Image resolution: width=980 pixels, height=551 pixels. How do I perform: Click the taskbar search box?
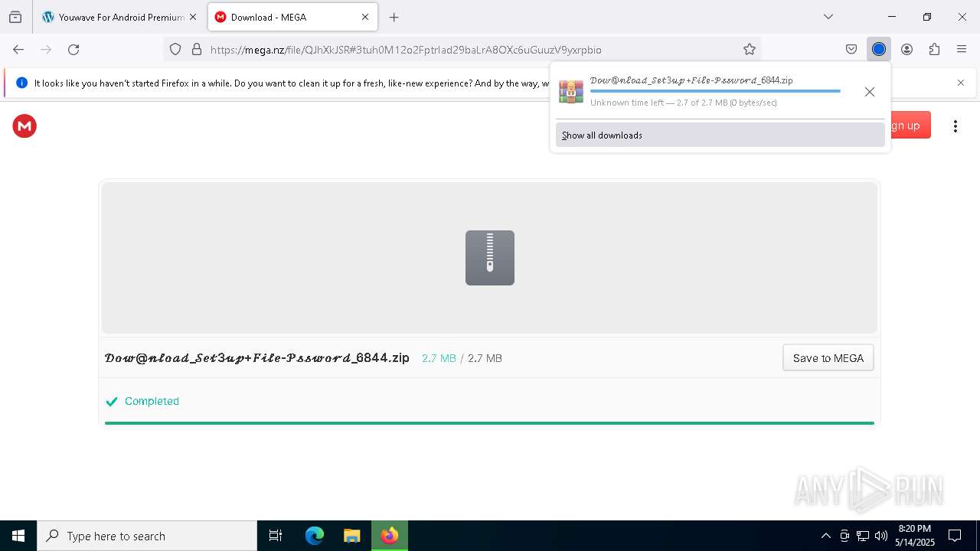pyautogui.click(x=147, y=536)
